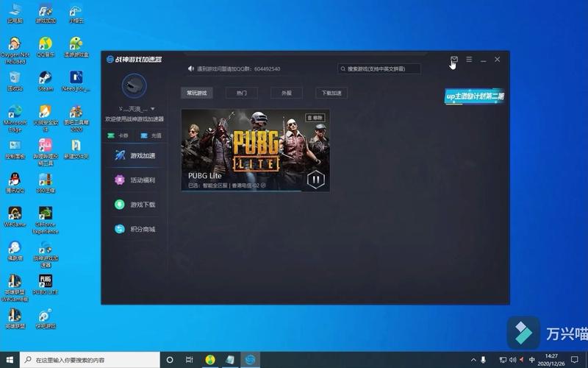Open Cortana circle on the taskbar
The width and height of the screenshot is (588, 368).
coord(170,360)
